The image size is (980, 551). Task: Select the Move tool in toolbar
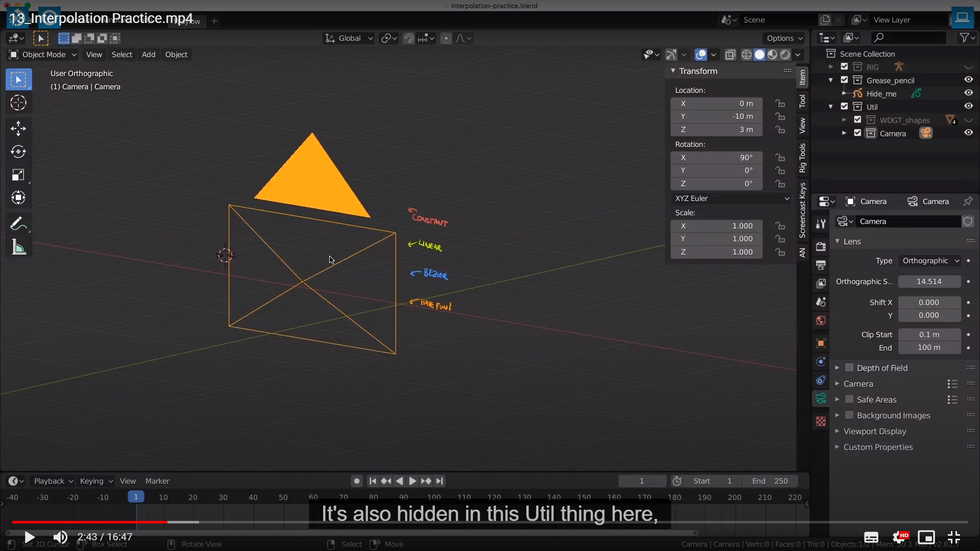click(18, 128)
